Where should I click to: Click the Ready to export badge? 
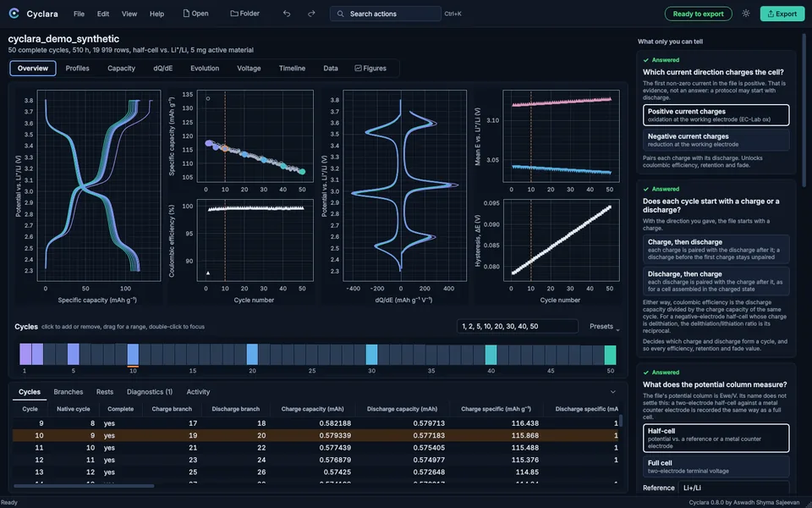pos(698,14)
